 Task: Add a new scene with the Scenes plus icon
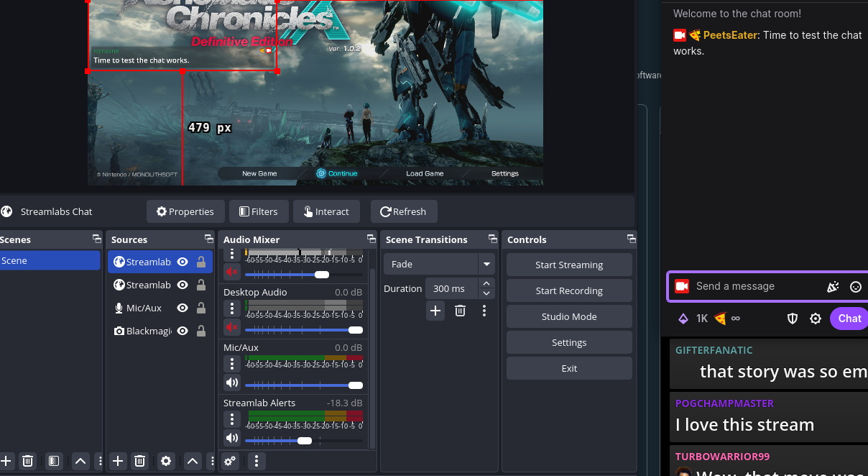point(6,461)
